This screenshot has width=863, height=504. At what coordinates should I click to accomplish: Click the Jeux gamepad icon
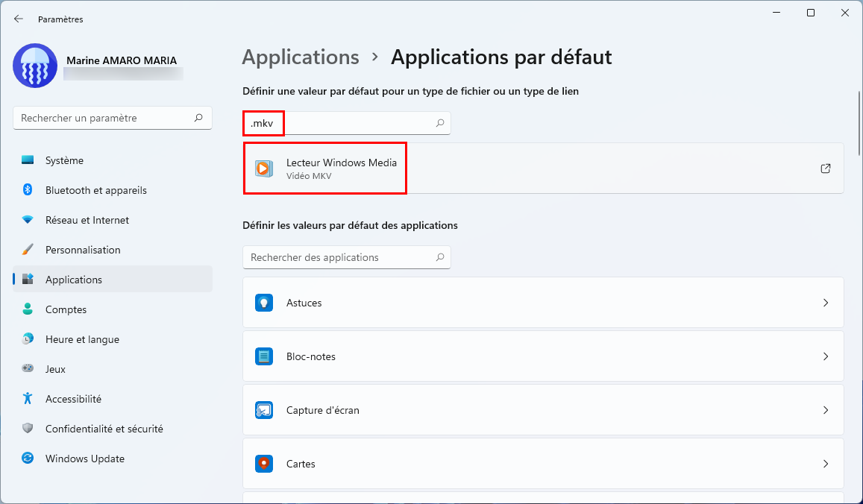click(28, 368)
